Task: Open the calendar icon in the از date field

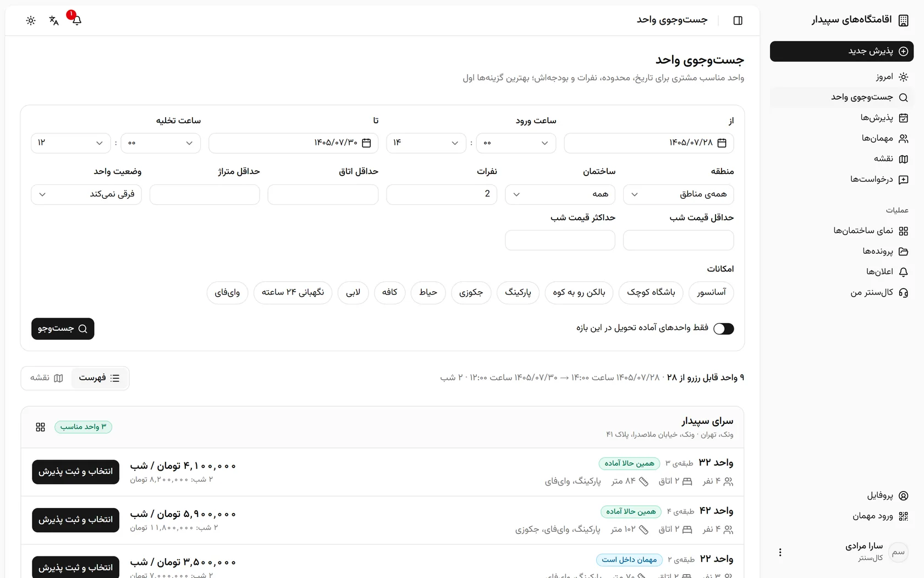Action: click(722, 143)
